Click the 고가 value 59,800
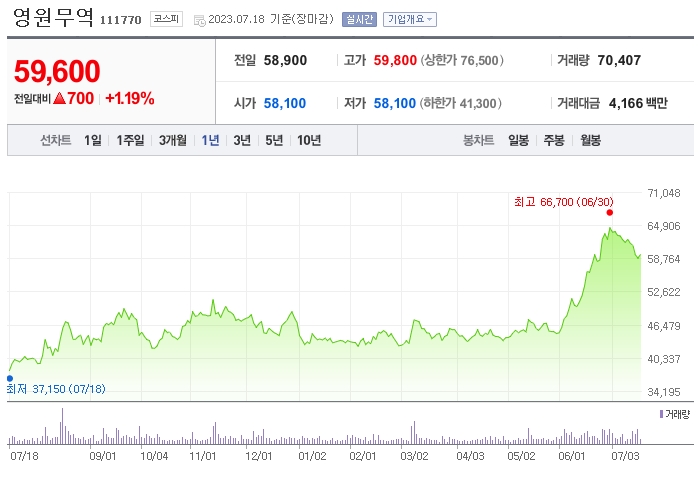 coord(395,60)
